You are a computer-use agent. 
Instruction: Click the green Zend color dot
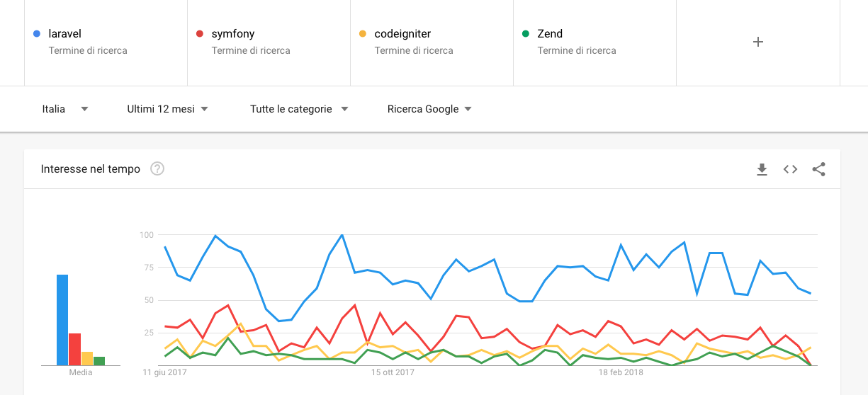pyautogui.click(x=525, y=33)
